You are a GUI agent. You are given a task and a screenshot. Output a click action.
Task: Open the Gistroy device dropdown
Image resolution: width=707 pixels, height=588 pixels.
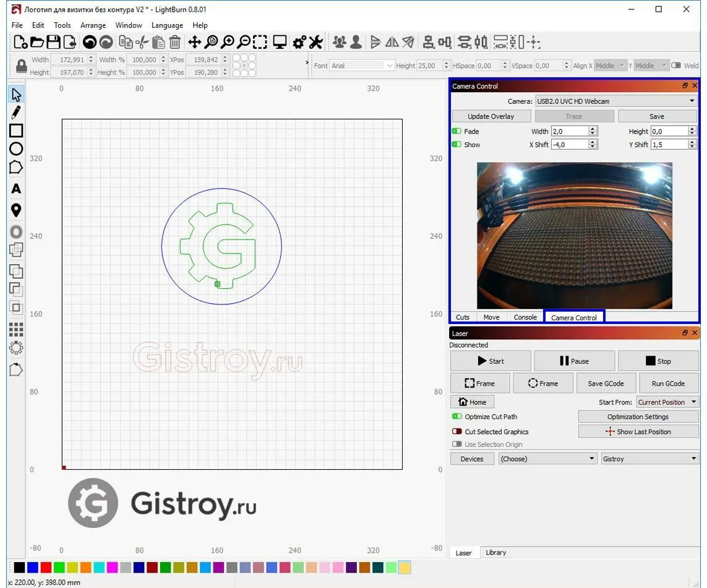(649, 459)
